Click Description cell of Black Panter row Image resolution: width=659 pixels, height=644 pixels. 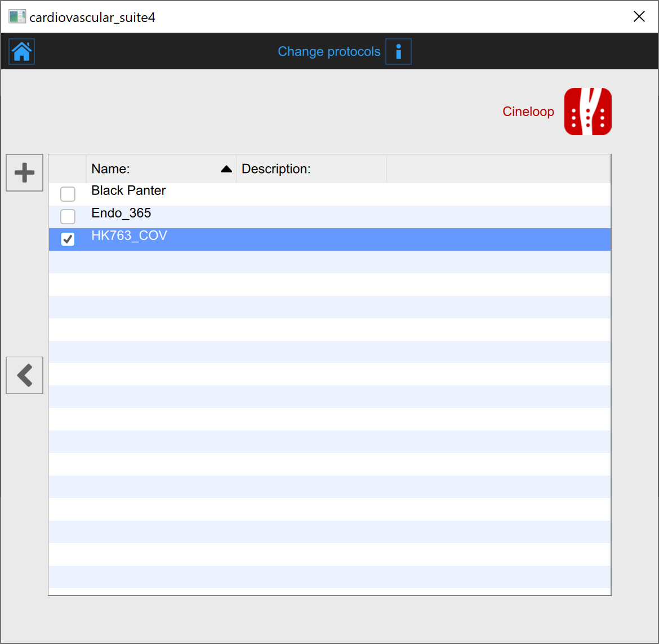(311, 194)
